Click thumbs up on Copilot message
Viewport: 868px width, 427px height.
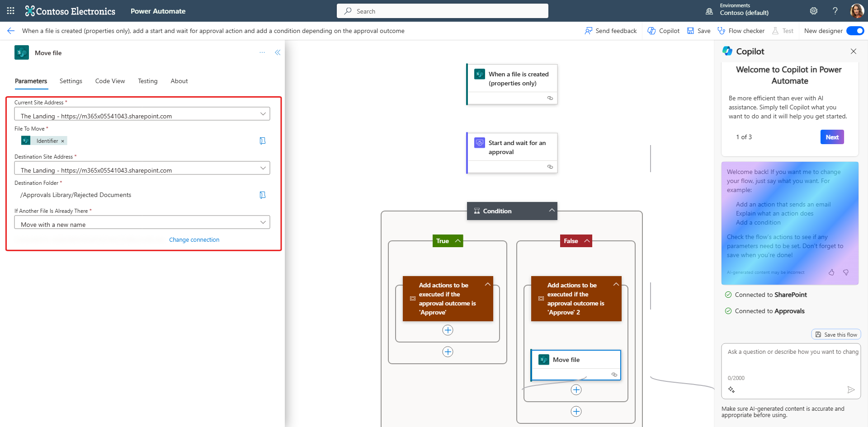click(x=831, y=272)
